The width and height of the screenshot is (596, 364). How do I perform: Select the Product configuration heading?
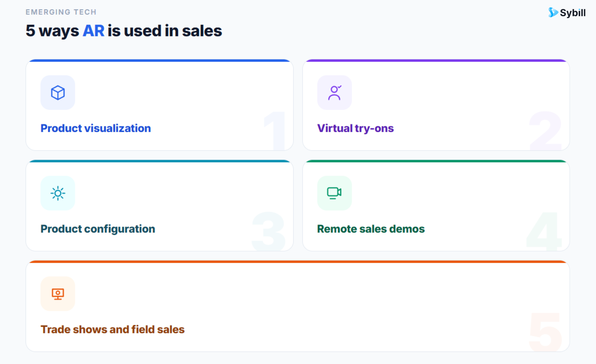coord(98,229)
